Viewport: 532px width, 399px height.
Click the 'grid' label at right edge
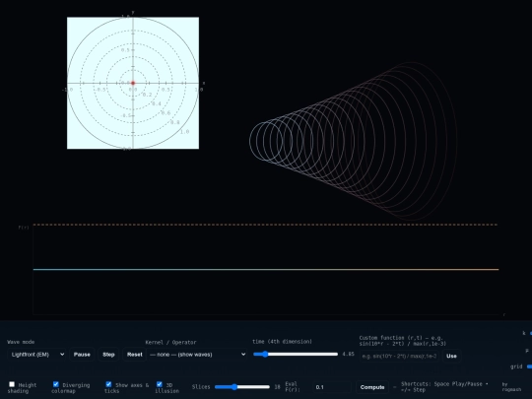pyautogui.click(x=516, y=366)
